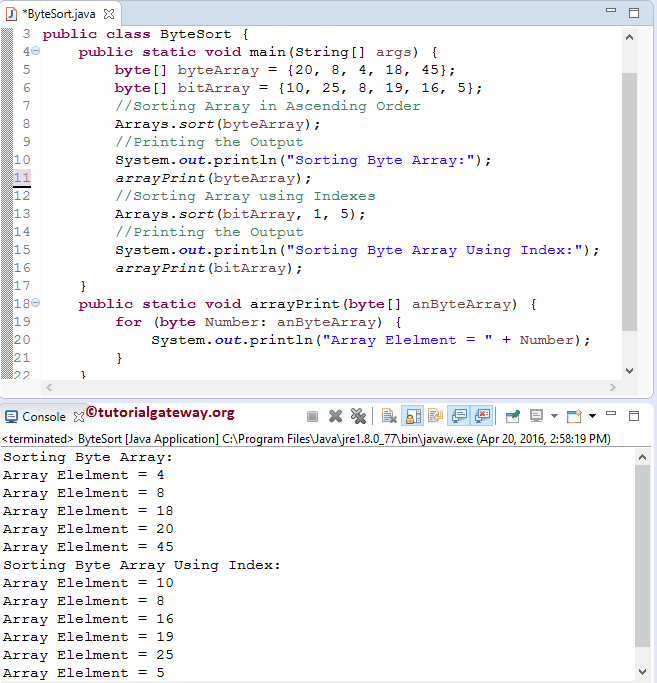The image size is (657, 683).
Task: Click Console line 'Array Elelment = 45'
Action: (x=88, y=547)
